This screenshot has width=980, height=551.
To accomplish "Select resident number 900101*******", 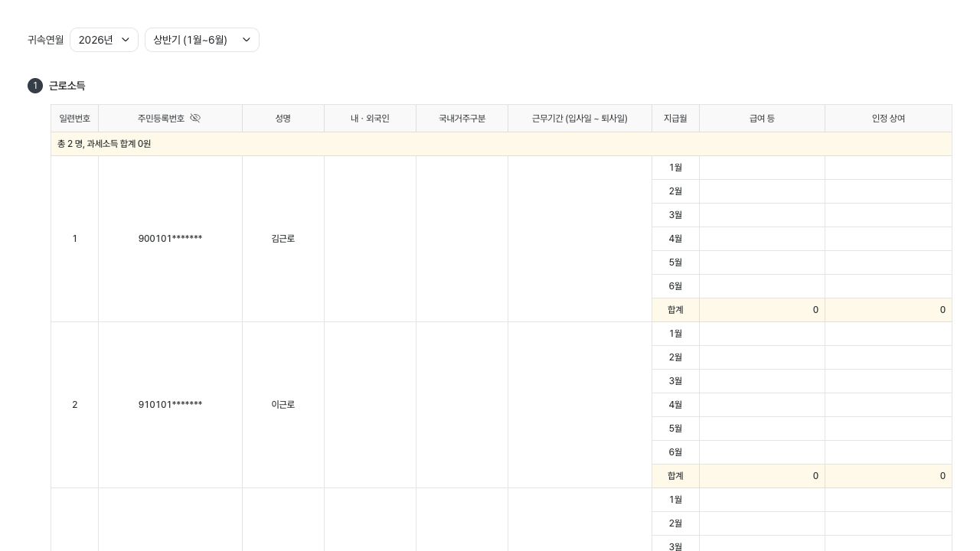I will coord(170,239).
